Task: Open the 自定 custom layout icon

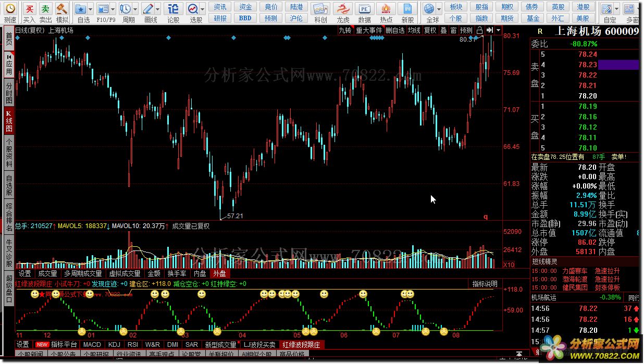Action: click(x=607, y=9)
